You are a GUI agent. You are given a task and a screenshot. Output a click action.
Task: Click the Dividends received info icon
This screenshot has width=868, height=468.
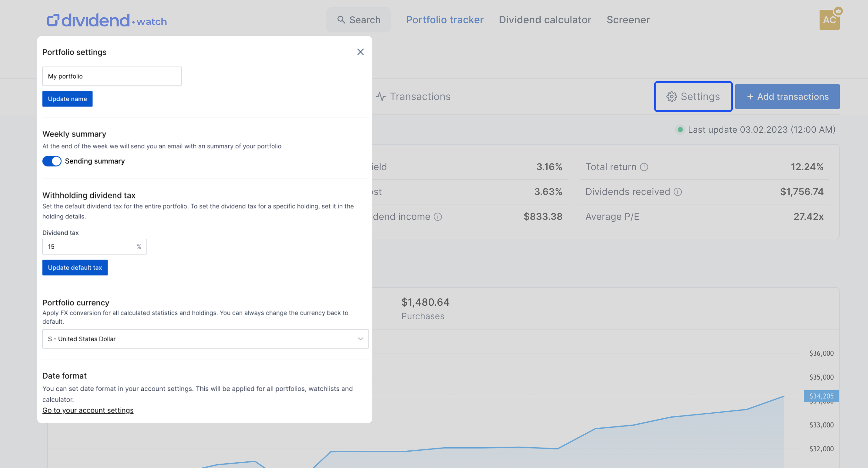coord(678,192)
